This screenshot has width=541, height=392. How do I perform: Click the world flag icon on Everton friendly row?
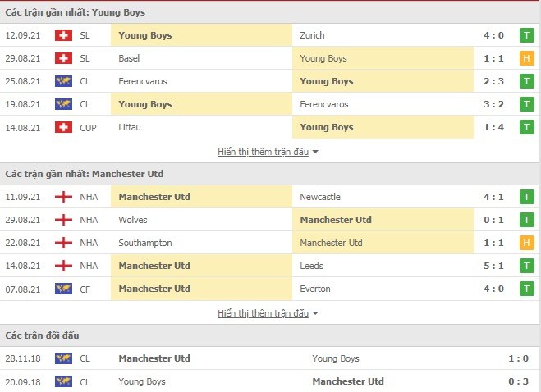pos(63,289)
